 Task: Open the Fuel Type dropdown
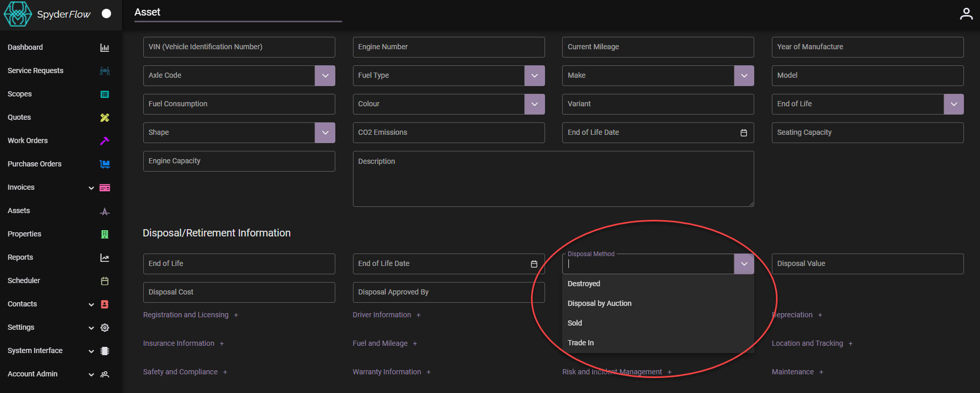(x=534, y=76)
